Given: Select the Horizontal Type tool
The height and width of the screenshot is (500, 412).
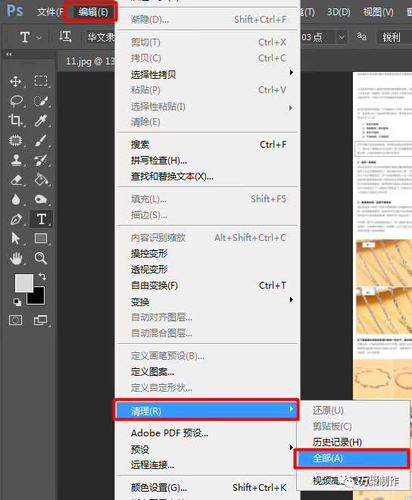Looking at the screenshot, I should point(41,219).
